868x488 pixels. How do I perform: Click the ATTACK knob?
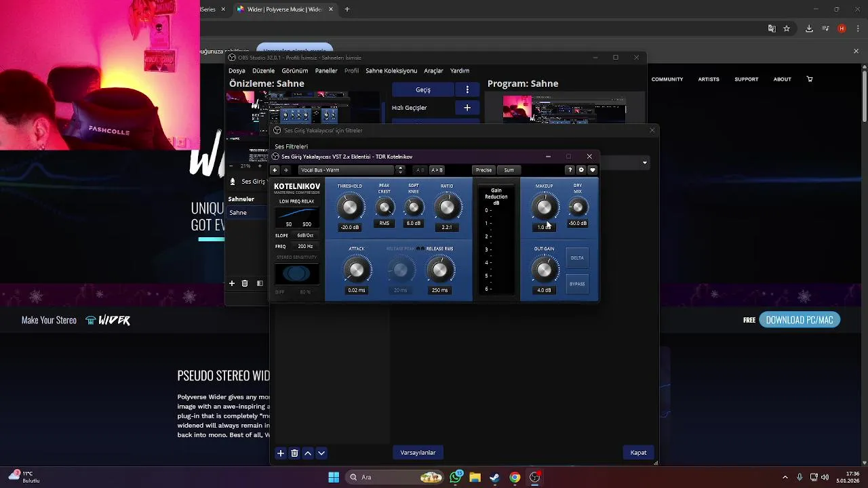coord(357,270)
